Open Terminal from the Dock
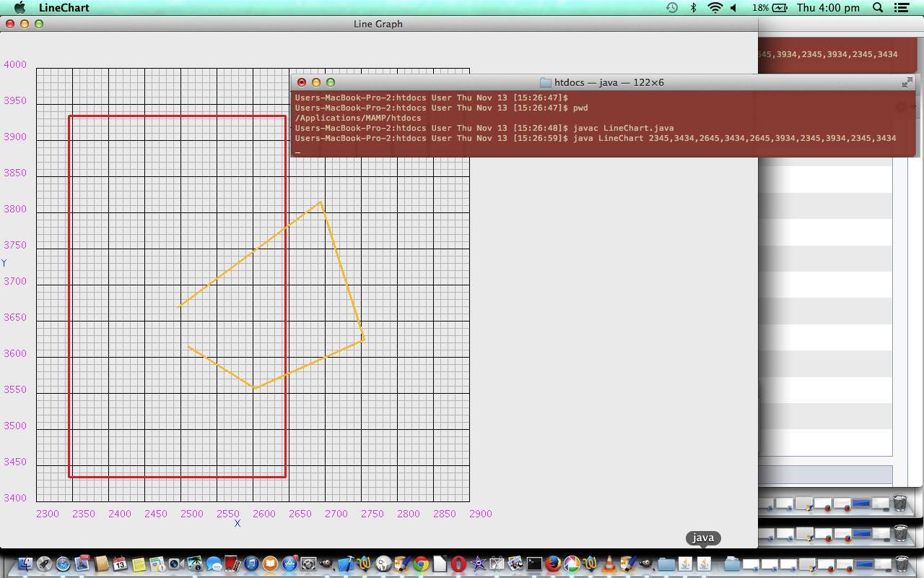Viewport: 924px width, 578px height. click(x=534, y=563)
